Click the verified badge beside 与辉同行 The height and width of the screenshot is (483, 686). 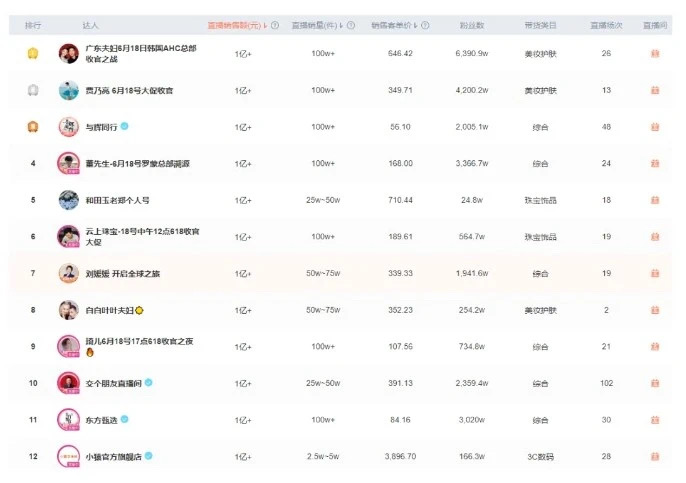(x=125, y=126)
